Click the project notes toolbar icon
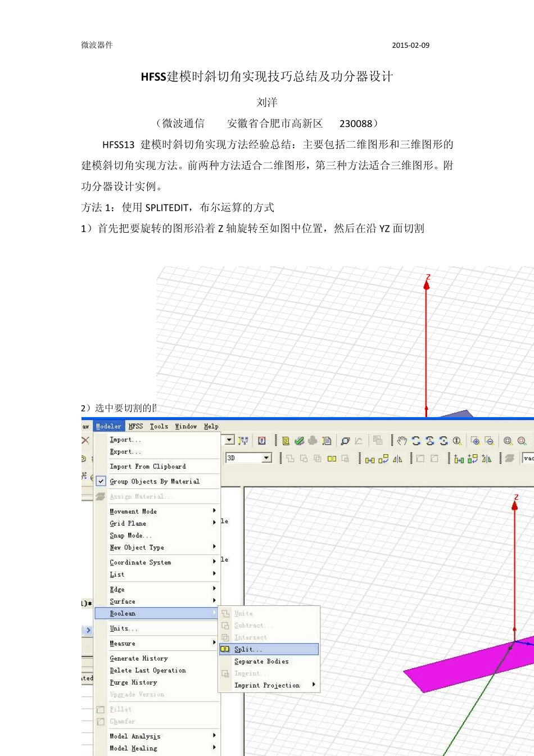This screenshot has height=756, width=534. 286,441
